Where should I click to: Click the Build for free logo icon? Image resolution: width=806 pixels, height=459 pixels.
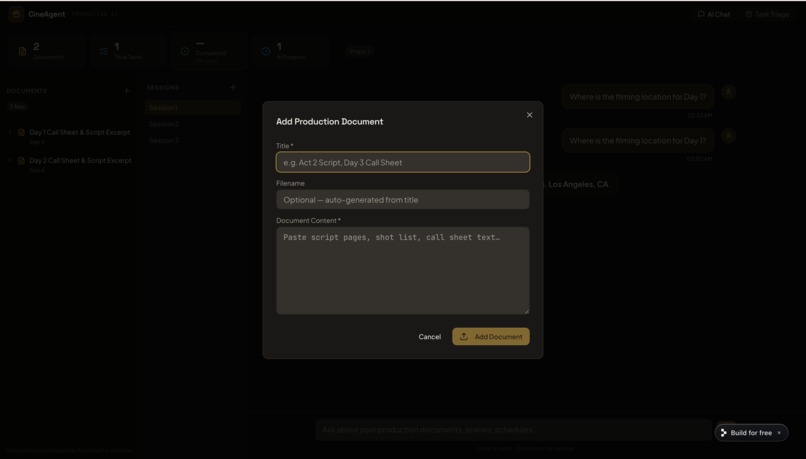point(724,433)
